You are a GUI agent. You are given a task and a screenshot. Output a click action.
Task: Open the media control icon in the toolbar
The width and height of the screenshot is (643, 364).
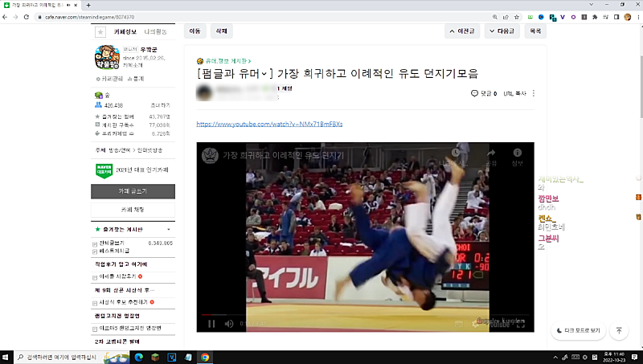606,17
